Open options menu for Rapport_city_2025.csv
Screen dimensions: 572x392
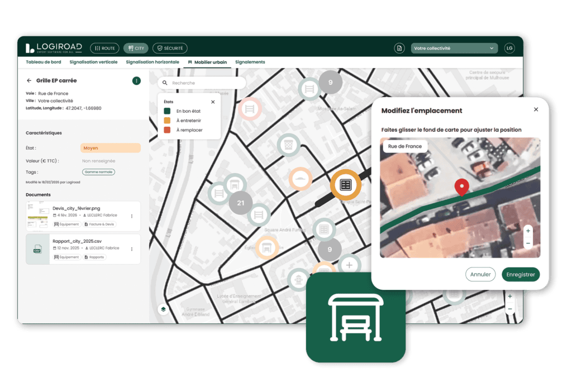131,247
